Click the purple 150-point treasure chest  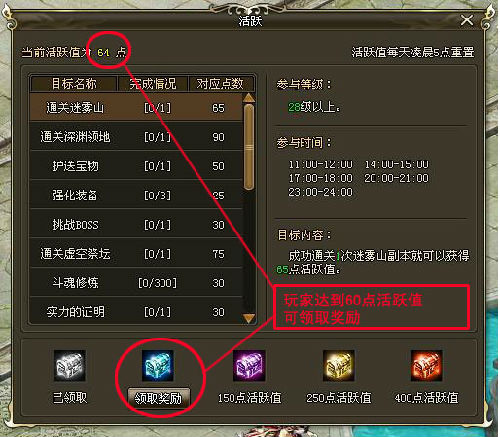tap(249, 365)
